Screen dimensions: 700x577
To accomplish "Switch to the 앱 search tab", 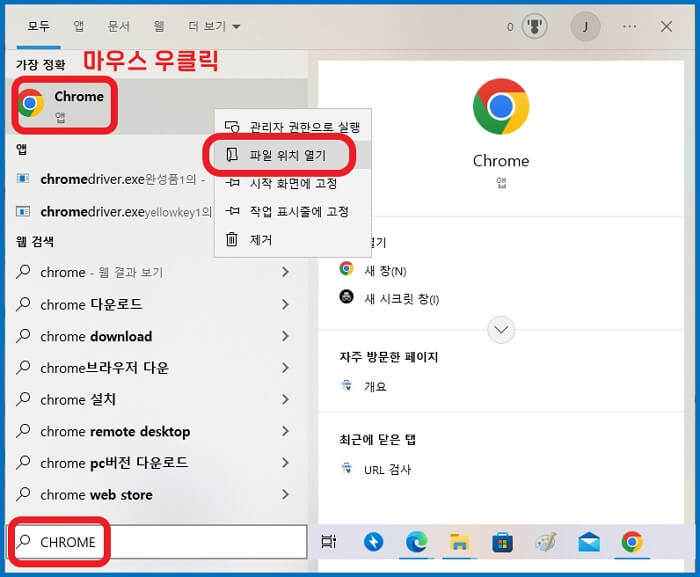I will pos(79,26).
